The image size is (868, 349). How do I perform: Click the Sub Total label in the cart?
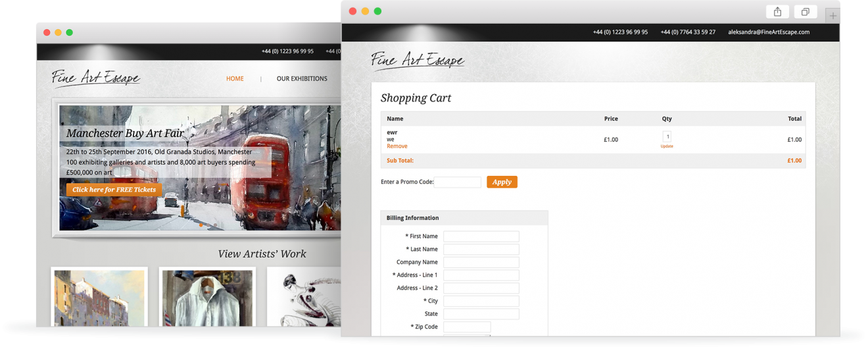400,161
